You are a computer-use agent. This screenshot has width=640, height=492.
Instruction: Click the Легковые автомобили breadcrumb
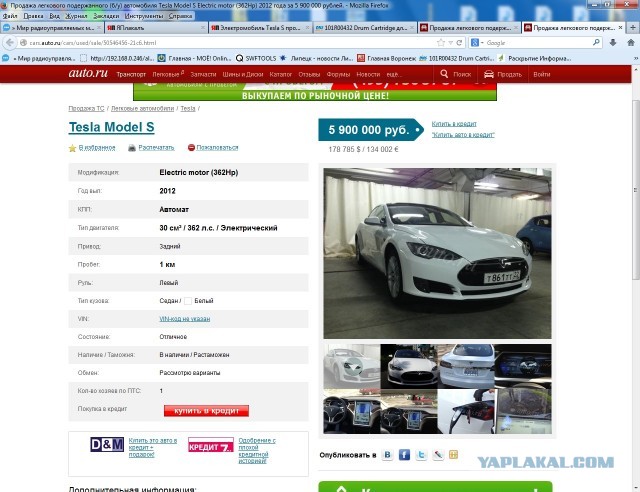tap(142, 108)
